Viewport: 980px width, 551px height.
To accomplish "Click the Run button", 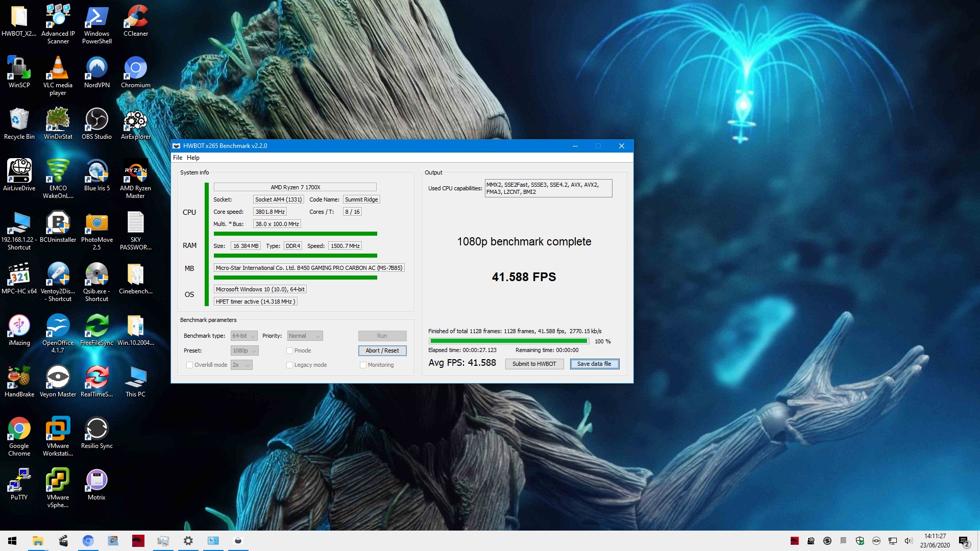I will 382,336.
